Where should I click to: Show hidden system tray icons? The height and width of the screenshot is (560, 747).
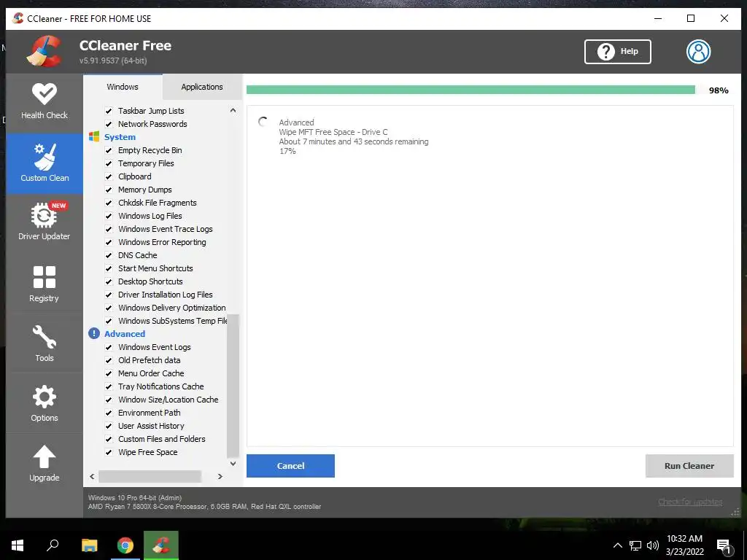[617, 545]
